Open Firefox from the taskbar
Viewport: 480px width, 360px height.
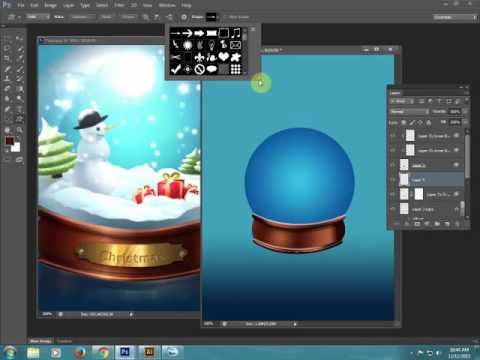[x=79, y=352]
